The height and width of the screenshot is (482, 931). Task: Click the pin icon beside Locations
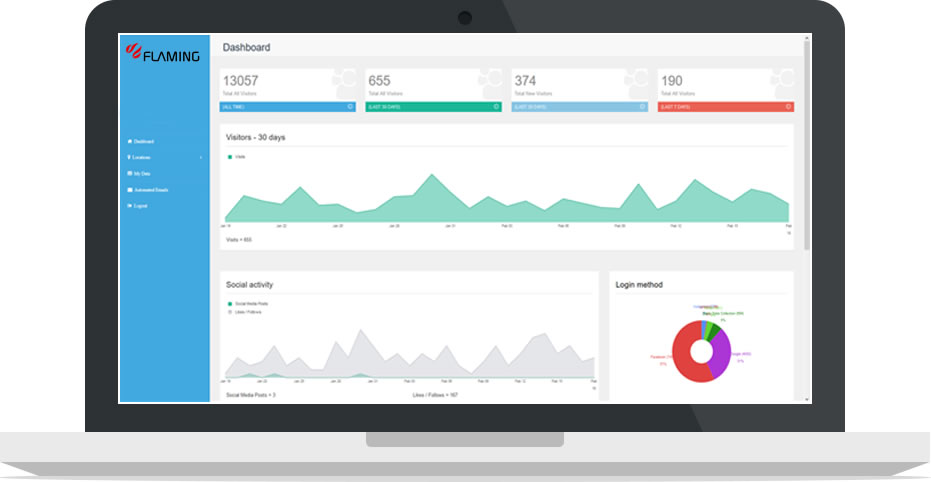[x=129, y=157]
